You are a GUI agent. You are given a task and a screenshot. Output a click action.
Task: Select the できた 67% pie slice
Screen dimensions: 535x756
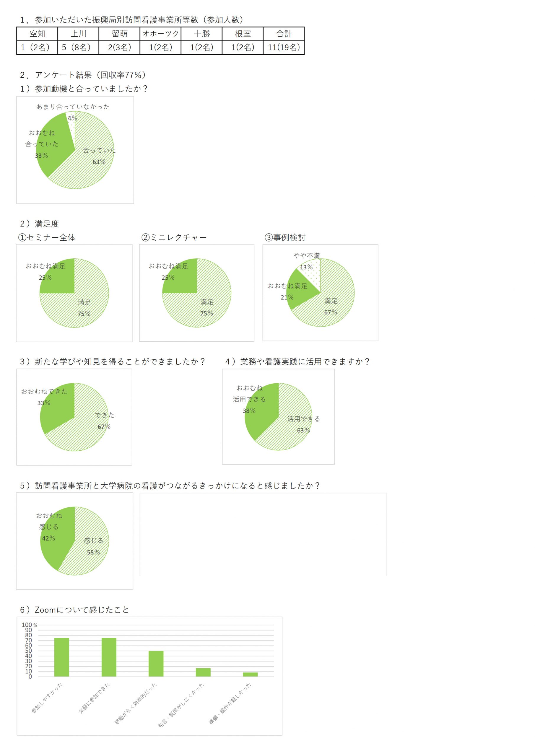click(89, 425)
